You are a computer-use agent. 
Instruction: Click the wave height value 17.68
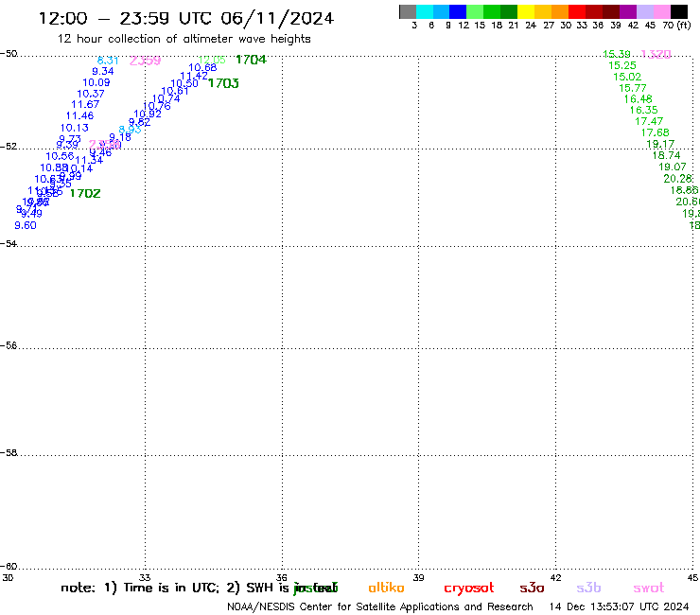click(656, 132)
